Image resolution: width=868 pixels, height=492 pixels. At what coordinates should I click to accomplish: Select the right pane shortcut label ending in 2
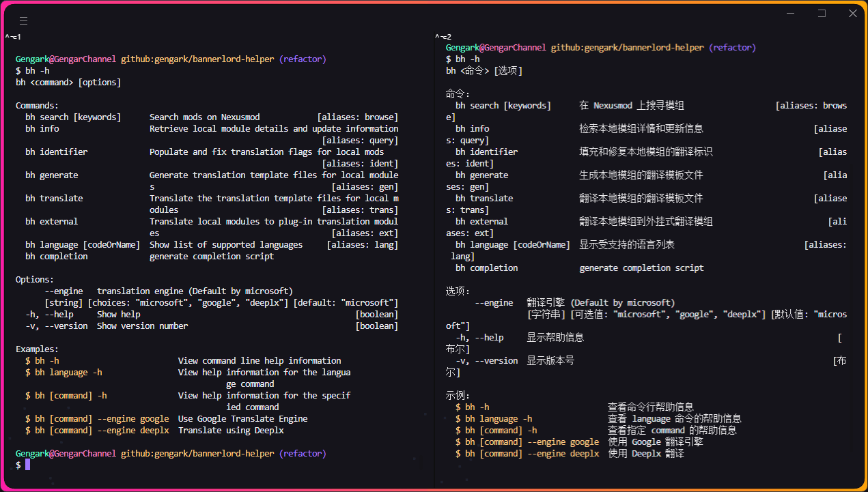click(443, 36)
